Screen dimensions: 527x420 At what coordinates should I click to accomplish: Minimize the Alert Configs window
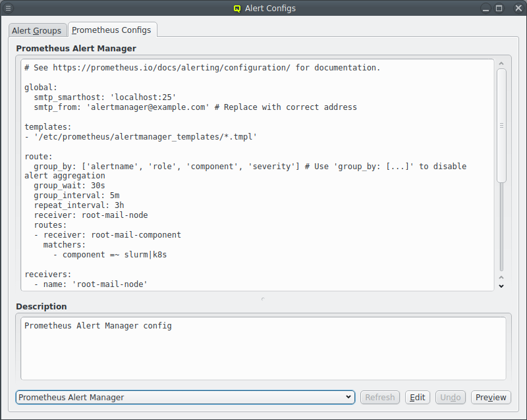pyautogui.click(x=485, y=9)
